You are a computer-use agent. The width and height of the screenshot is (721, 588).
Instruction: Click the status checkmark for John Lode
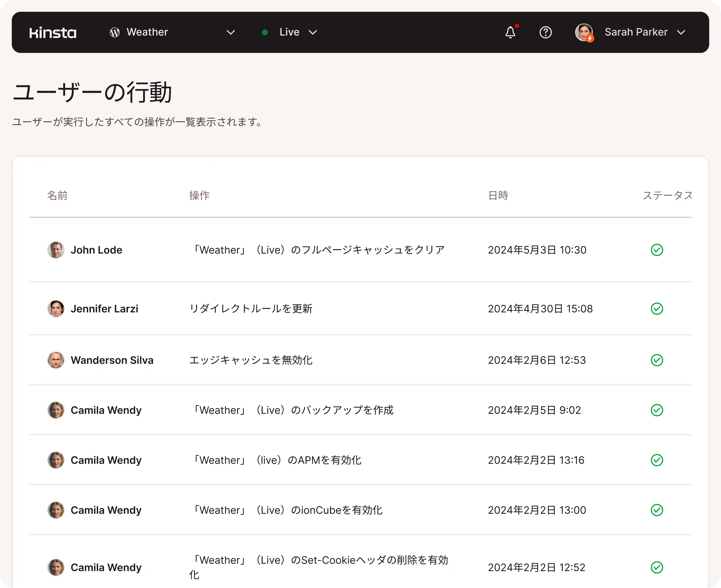[x=657, y=250]
